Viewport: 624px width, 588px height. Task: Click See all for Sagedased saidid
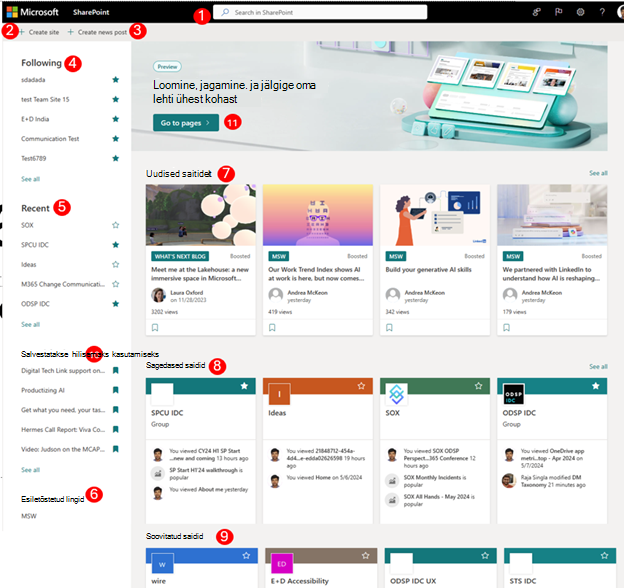(598, 366)
